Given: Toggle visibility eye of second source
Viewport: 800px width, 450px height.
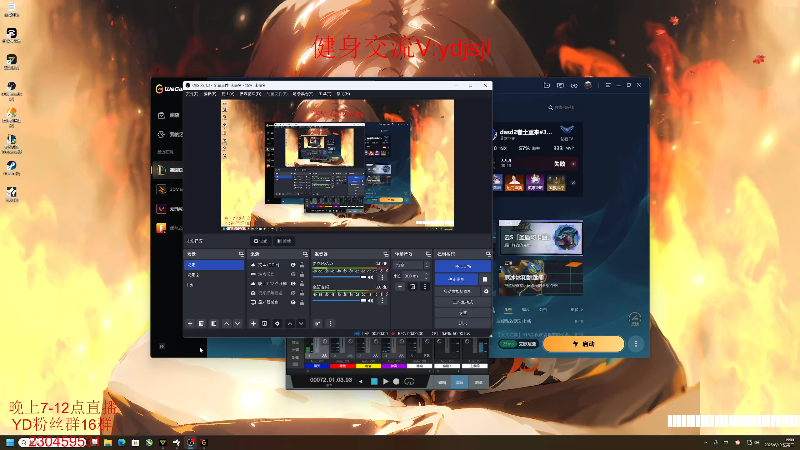Looking at the screenshot, I should 293,274.
